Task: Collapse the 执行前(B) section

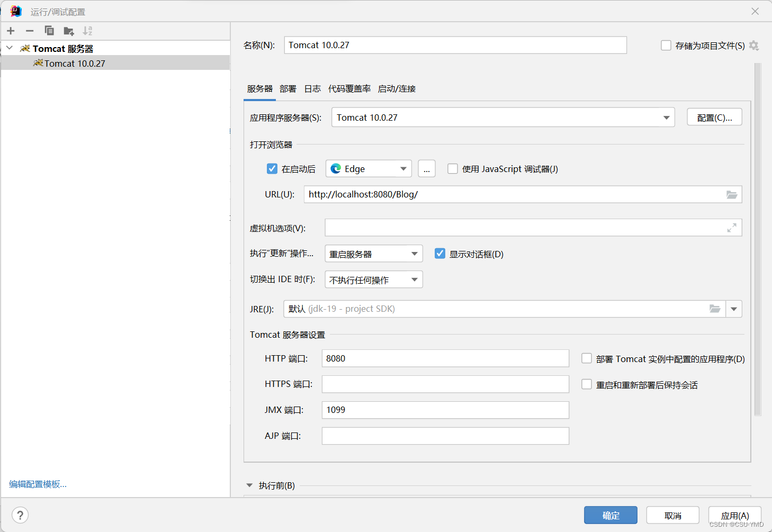Action: pos(250,485)
